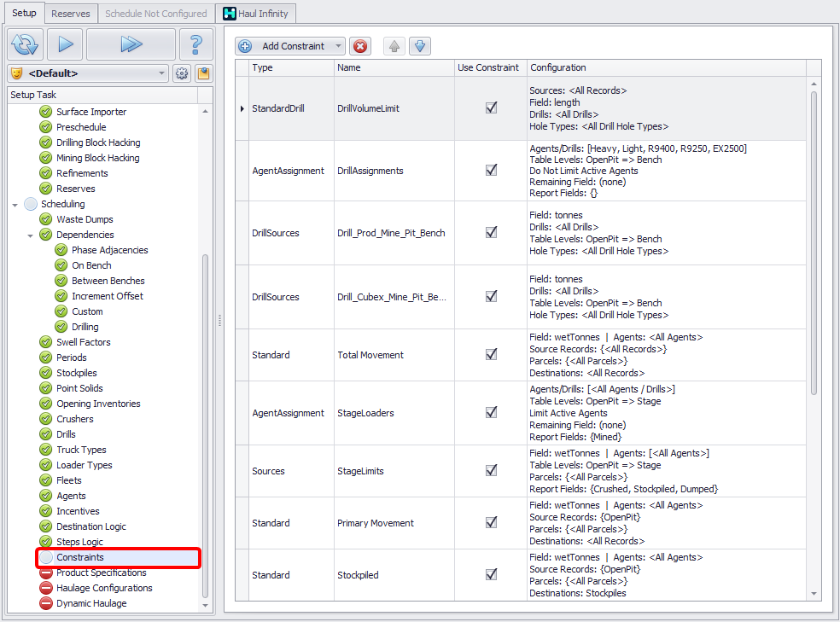Disable Use Constraint for StageLimits row
The height and width of the screenshot is (622, 840).
tap(491, 470)
